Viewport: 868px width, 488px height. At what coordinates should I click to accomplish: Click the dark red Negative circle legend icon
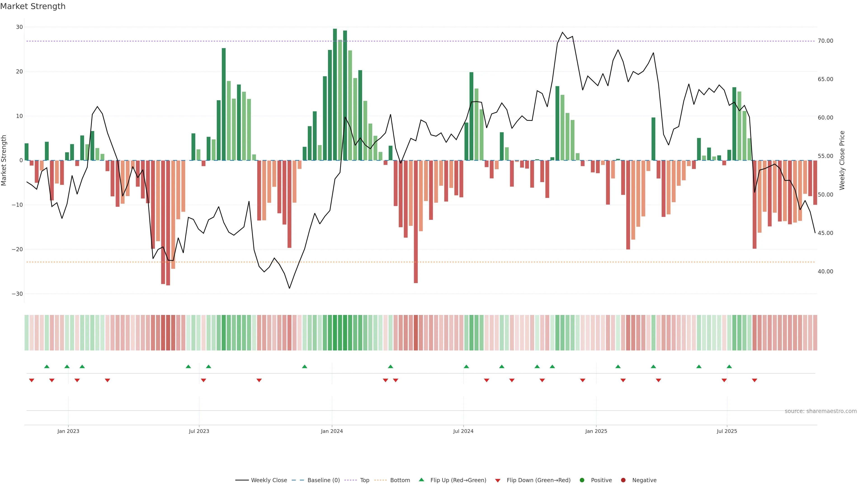(x=623, y=480)
